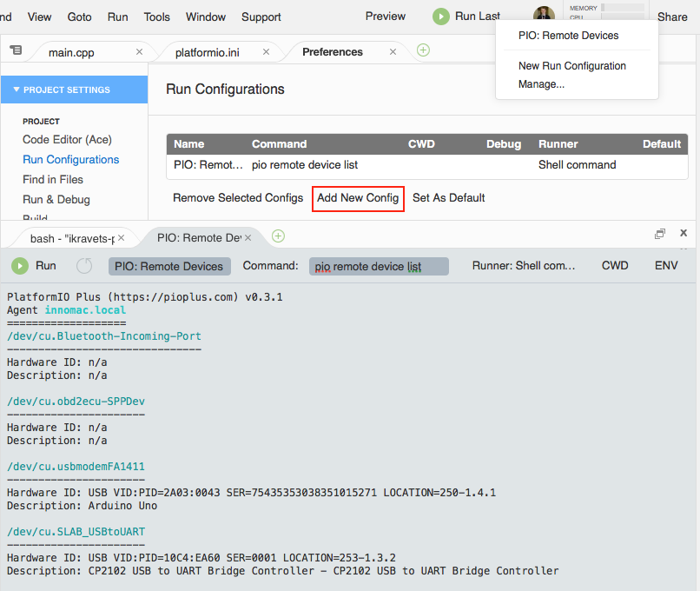
Task: Add new editor tab with plus icon
Action: 423,50
